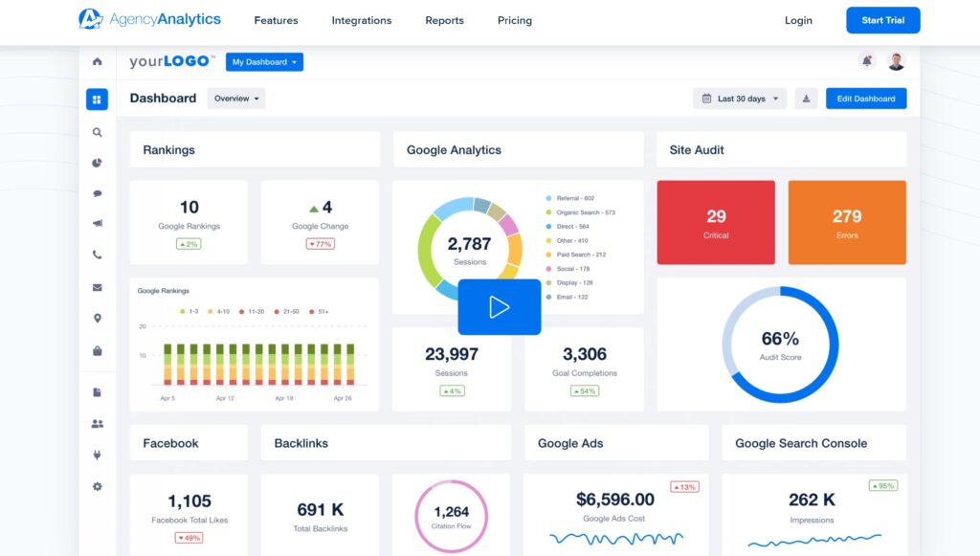Click the Start Trial button
This screenshot has height=556, width=980.
click(883, 20)
